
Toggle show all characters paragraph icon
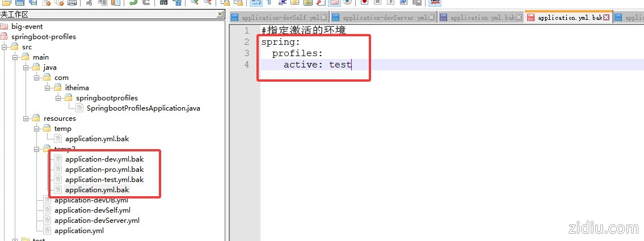[269, 2]
